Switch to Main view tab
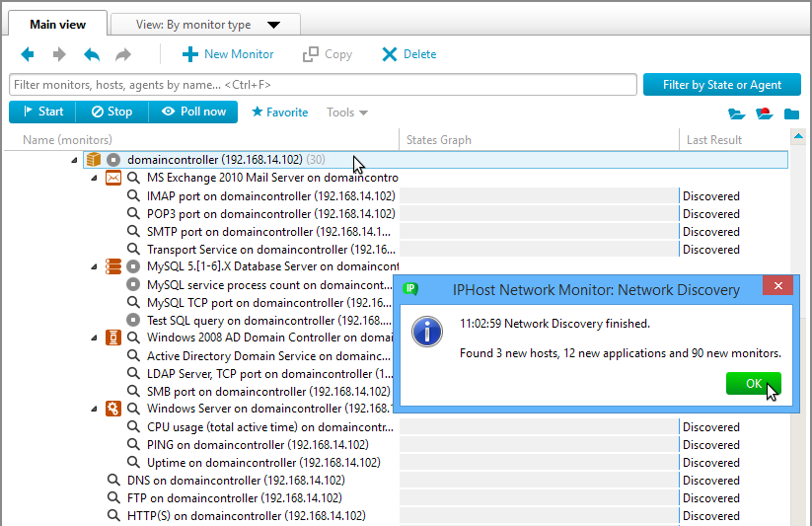Image resolution: width=812 pixels, height=526 pixels. (57, 25)
